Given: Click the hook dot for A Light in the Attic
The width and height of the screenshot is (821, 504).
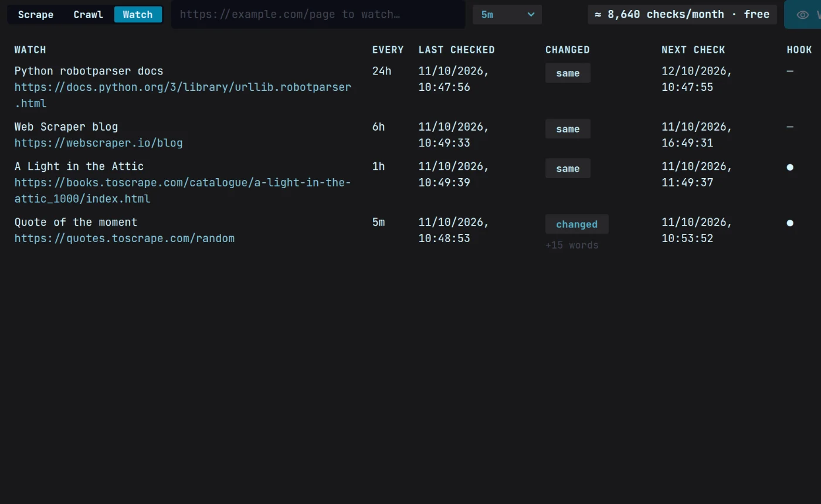Looking at the screenshot, I should [790, 167].
